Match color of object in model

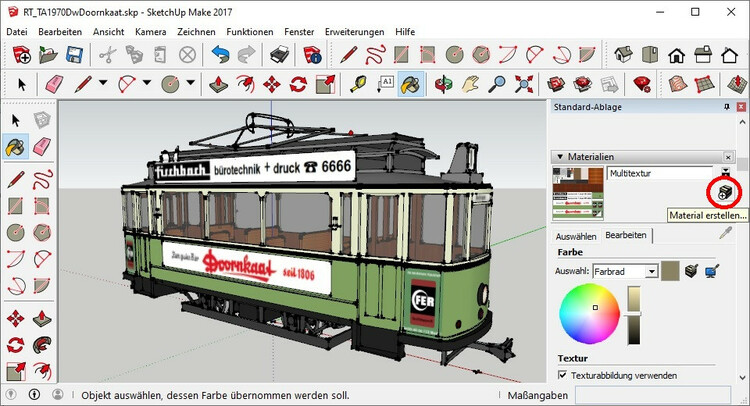pyautogui.click(x=691, y=271)
